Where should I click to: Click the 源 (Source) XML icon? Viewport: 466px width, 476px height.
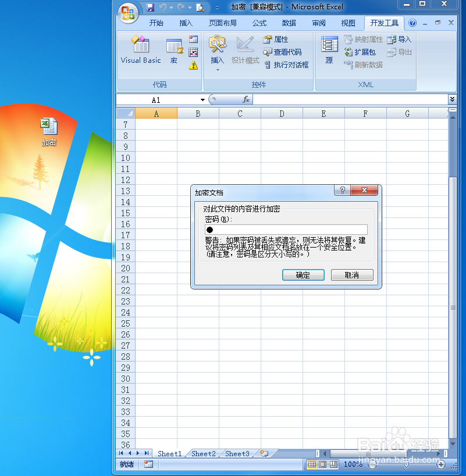click(x=329, y=49)
